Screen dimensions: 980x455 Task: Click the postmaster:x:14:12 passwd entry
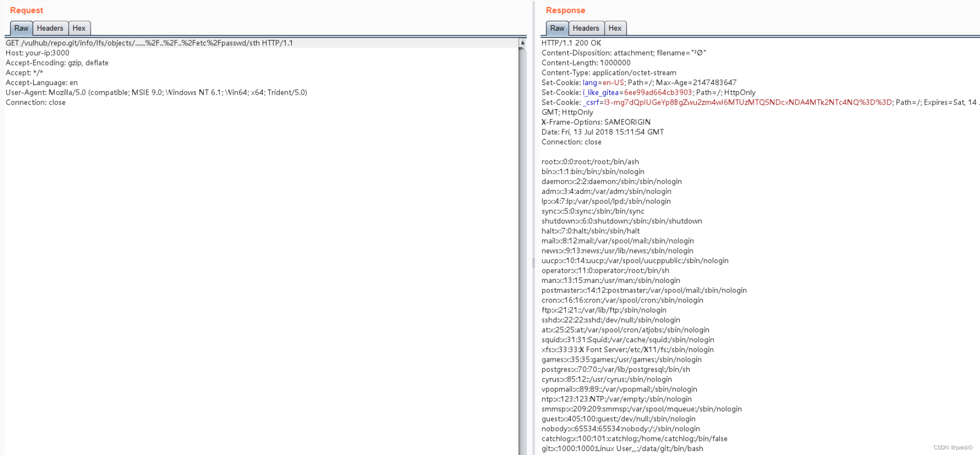click(644, 290)
